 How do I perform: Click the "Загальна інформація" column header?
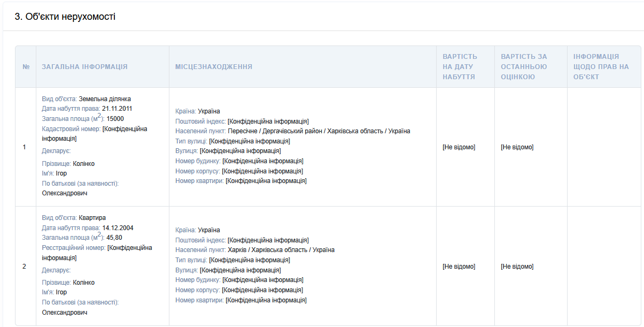coord(84,67)
